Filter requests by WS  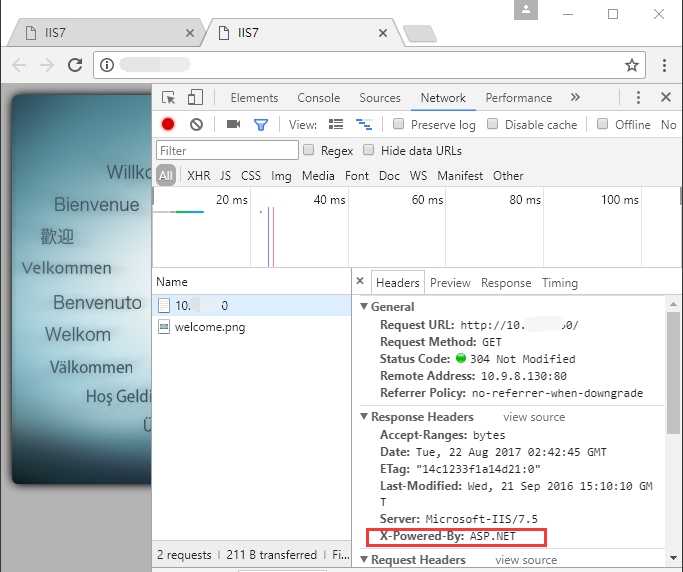(418, 176)
